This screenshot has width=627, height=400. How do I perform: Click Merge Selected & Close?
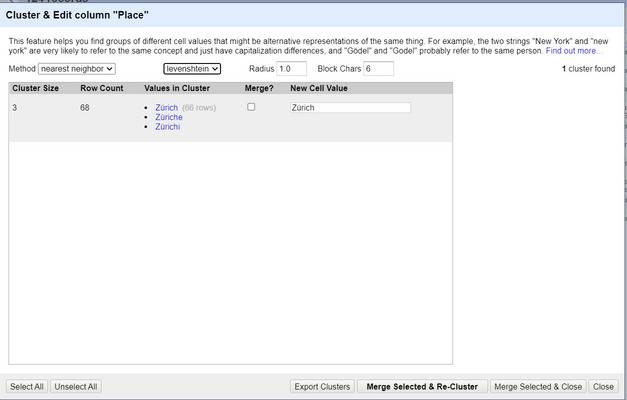tap(537, 386)
